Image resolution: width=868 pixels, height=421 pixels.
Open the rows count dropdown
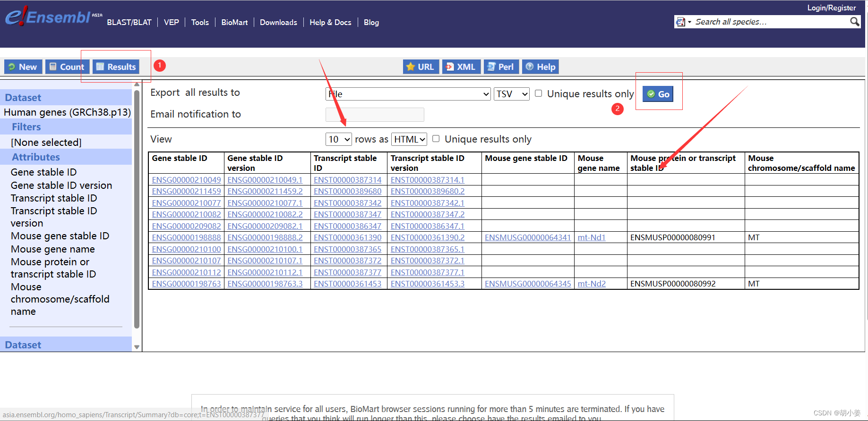tap(339, 139)
